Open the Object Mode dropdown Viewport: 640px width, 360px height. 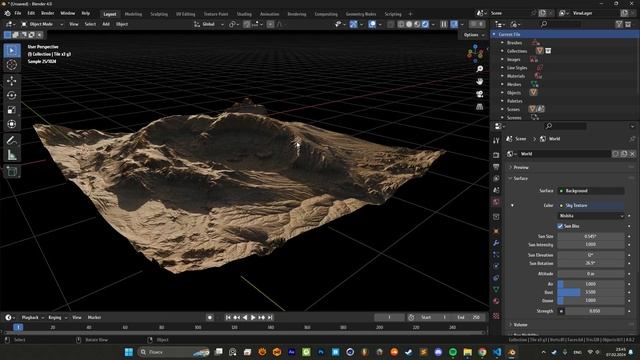coord(42,24)
